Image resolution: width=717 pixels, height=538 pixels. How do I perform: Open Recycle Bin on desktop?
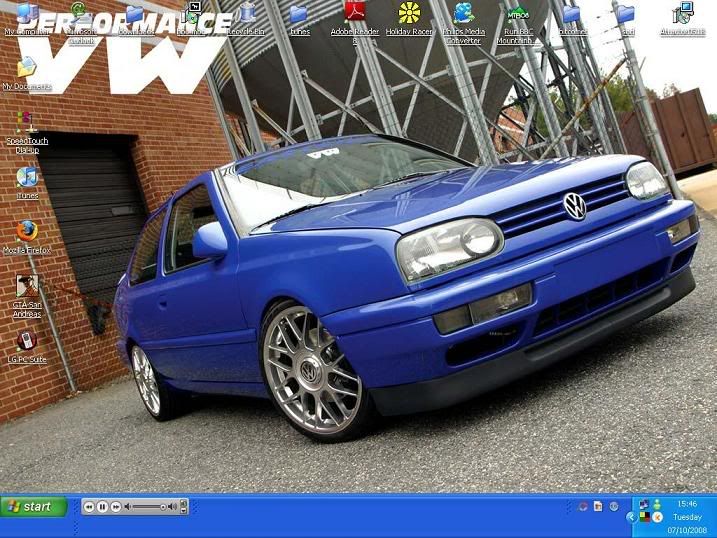[246, 15]
